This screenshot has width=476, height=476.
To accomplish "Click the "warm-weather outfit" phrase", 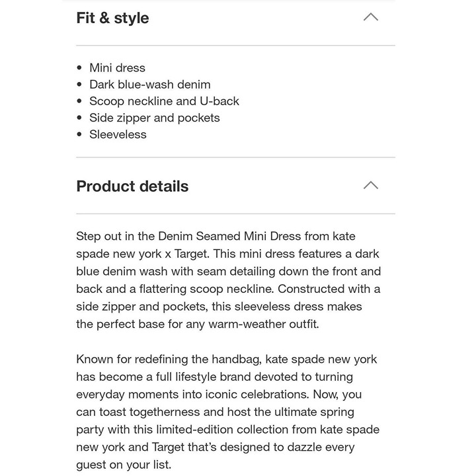I will coord(264,324).
